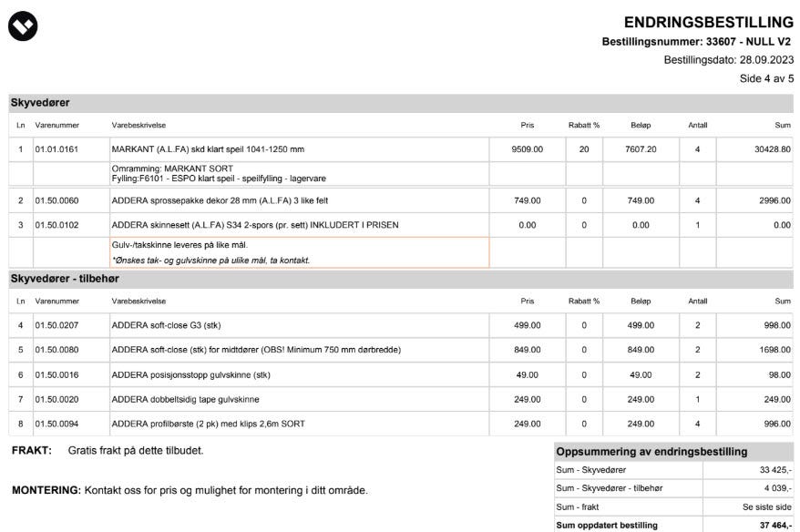
Task: Click Sum - frakt label
Action: tap(577, 507)
